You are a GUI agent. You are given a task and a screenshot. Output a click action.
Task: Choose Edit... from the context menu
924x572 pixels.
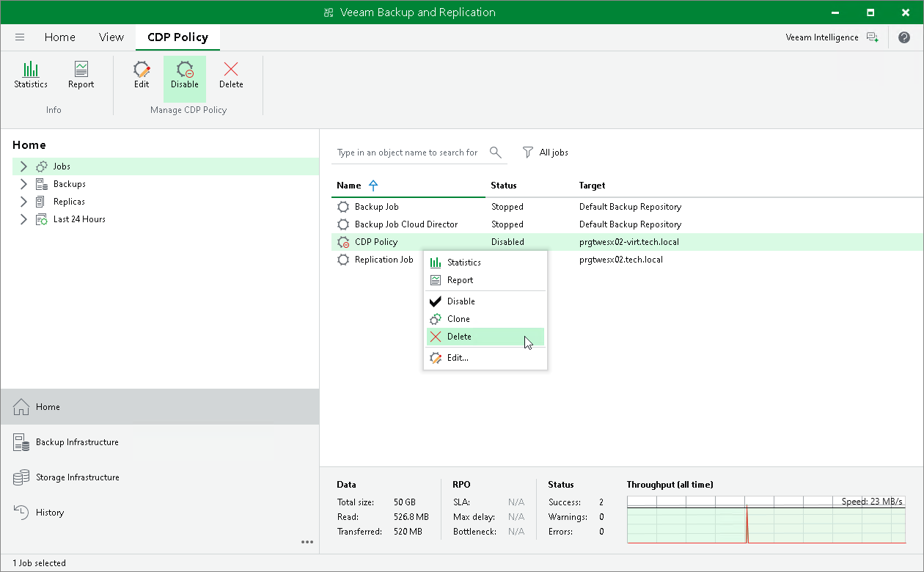click(x=485, y=358)
